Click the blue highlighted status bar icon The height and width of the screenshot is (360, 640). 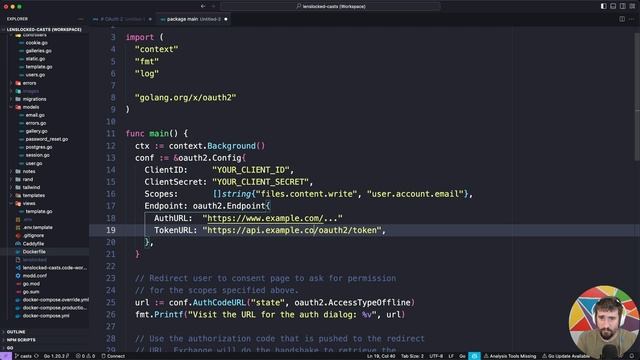(474, 356)
